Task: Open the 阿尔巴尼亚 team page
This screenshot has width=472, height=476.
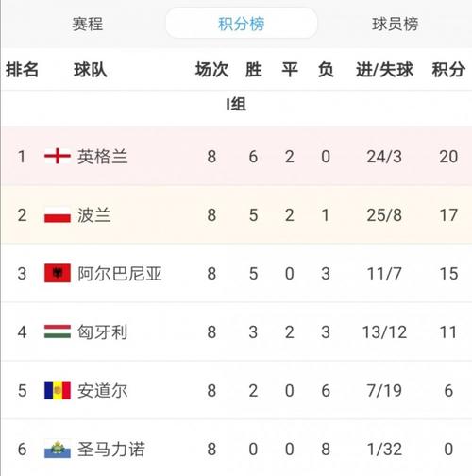Action: [x=120, y=274]
